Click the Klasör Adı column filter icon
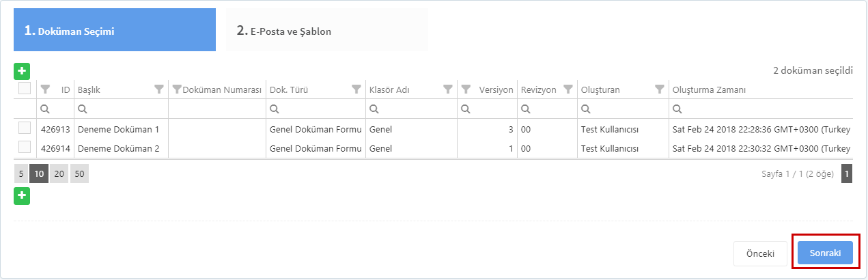868x280 pixels. [x=447, y=89]
